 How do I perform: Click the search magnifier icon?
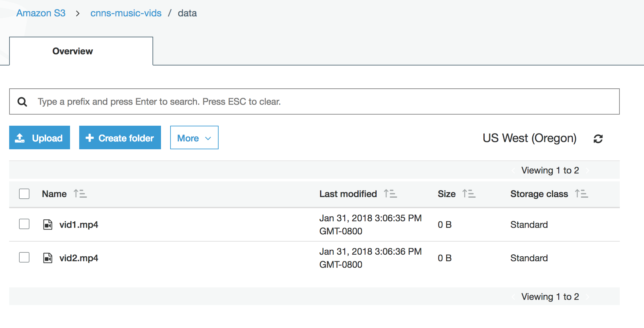(22, 102)
